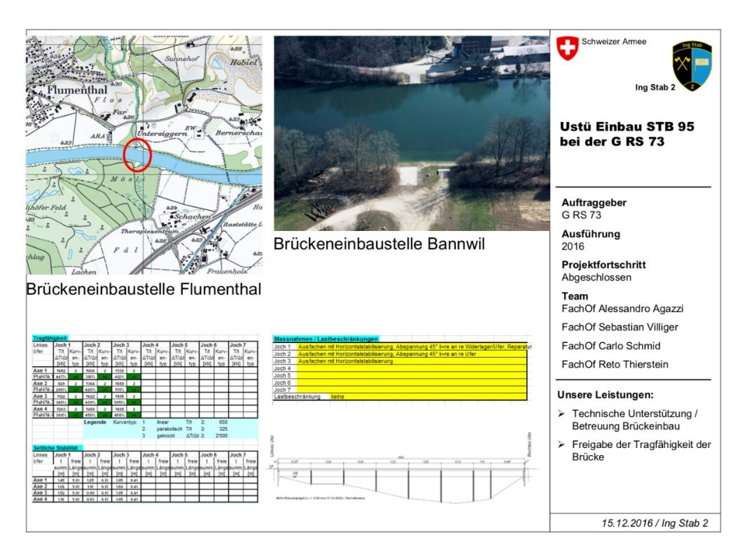Click the Brückeneinbaustelle Flumenthal caption
The image size is (747, 560).
click(144, 289)
